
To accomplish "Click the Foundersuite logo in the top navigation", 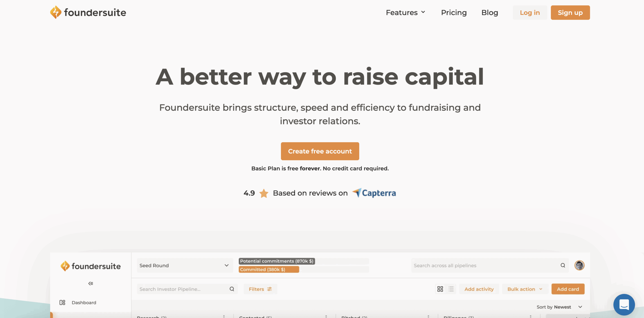I will (x=88, y=12).
